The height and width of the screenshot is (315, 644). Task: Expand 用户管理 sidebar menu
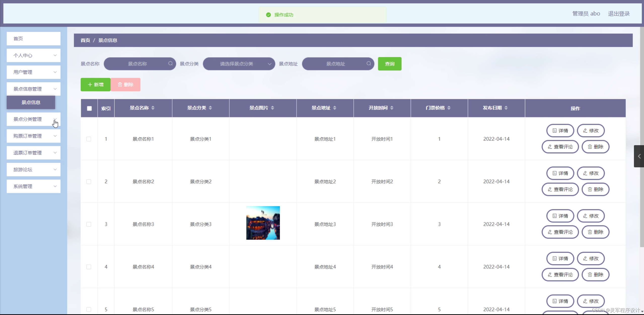pos(33,72)
